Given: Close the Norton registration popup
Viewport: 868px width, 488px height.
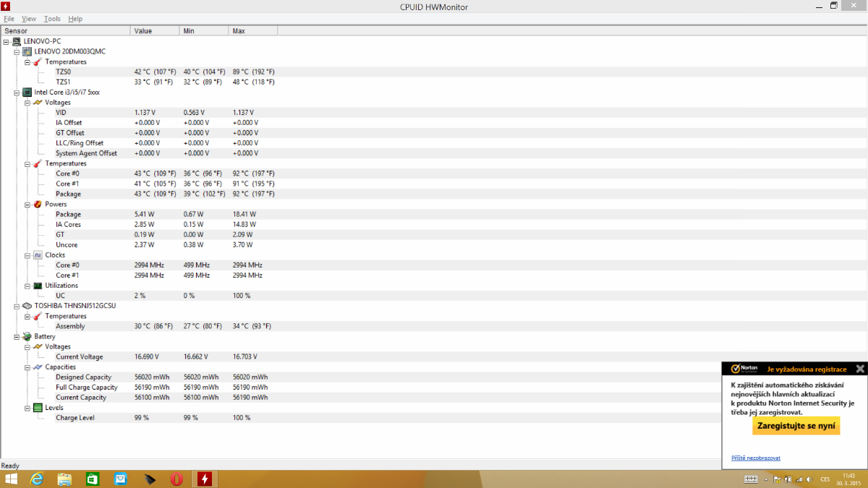Looking at the screenshot, I should (859, 369).
